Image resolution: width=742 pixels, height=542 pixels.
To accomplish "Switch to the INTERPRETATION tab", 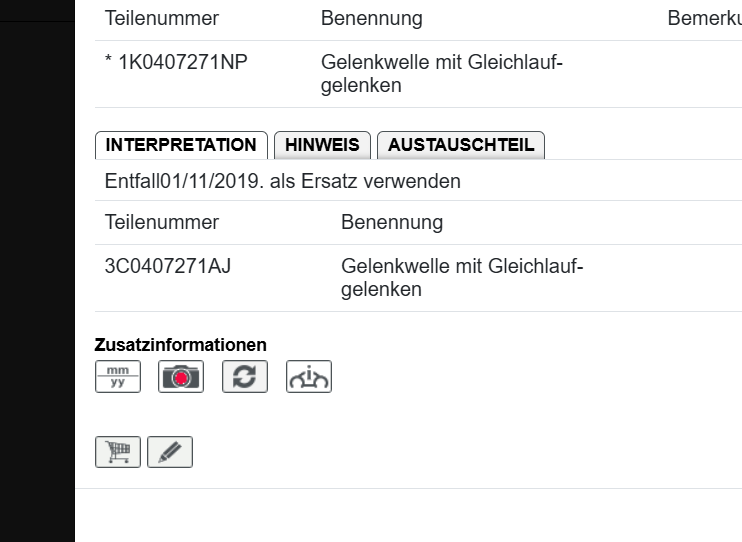I will pos(181,145).
